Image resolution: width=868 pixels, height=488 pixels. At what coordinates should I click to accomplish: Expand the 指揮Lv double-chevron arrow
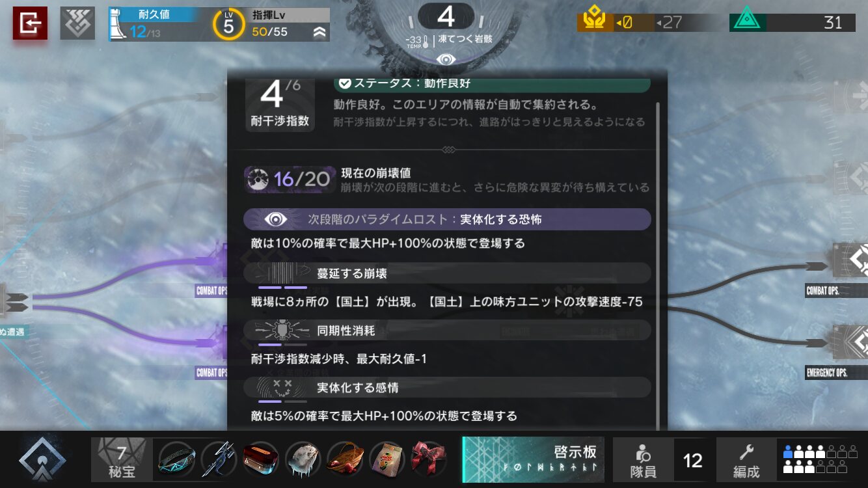pyautogui.click(x=319, y=31)
